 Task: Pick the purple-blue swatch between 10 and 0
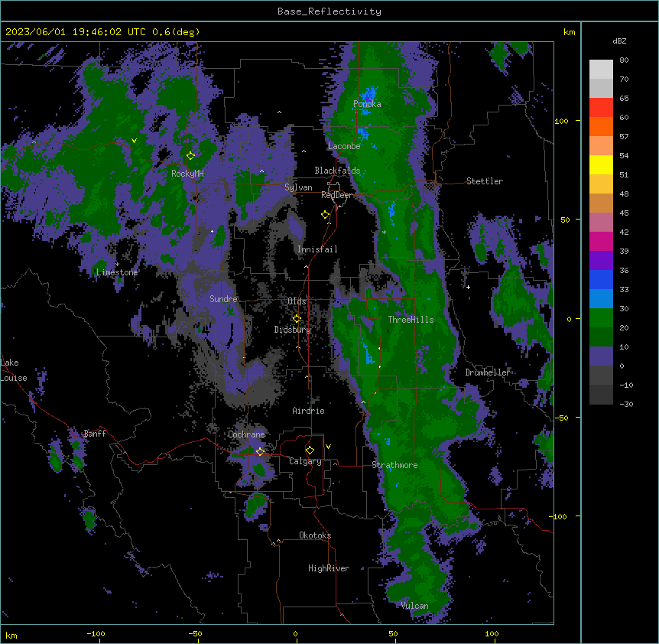(x=601, y=356)
